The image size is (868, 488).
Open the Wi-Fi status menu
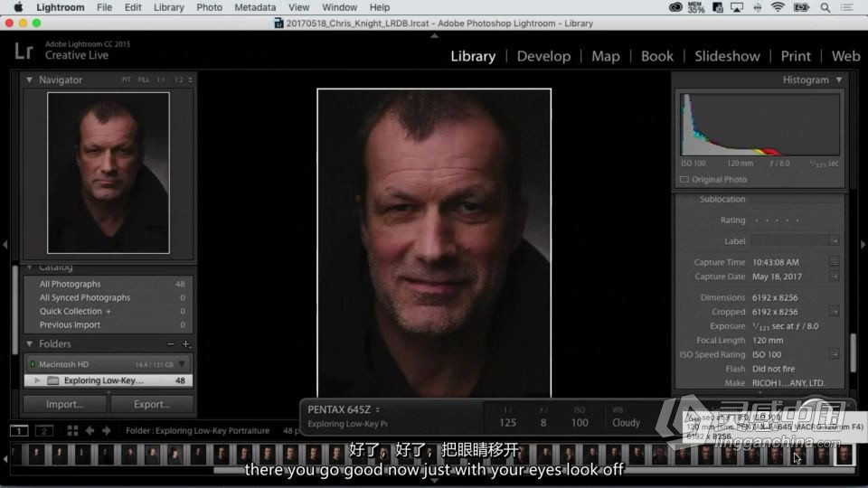click(778, 7)
